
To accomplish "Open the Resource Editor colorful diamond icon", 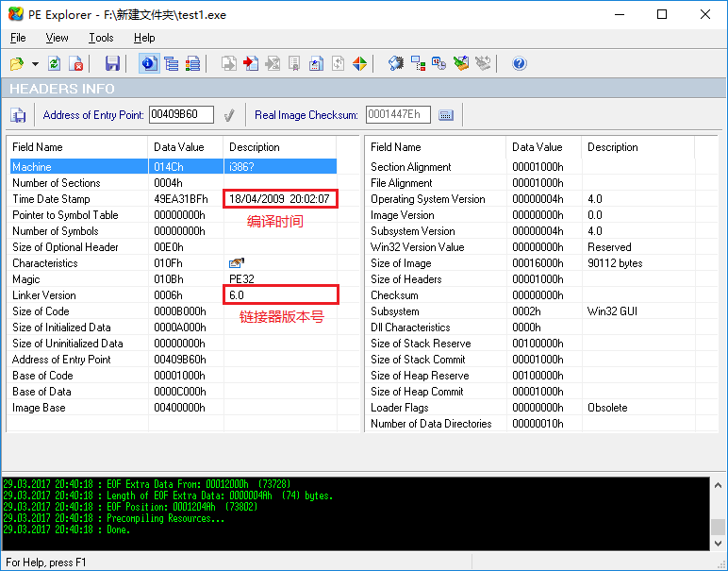I will (x=360, y=63).
